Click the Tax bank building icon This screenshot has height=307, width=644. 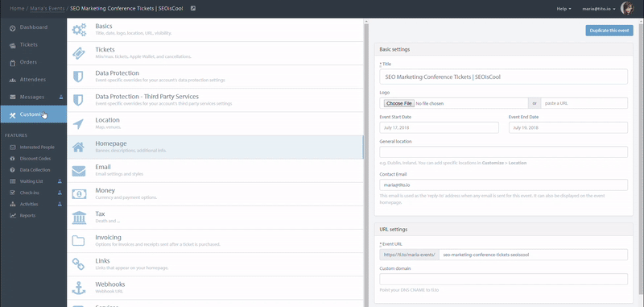[x=79, y=218]
